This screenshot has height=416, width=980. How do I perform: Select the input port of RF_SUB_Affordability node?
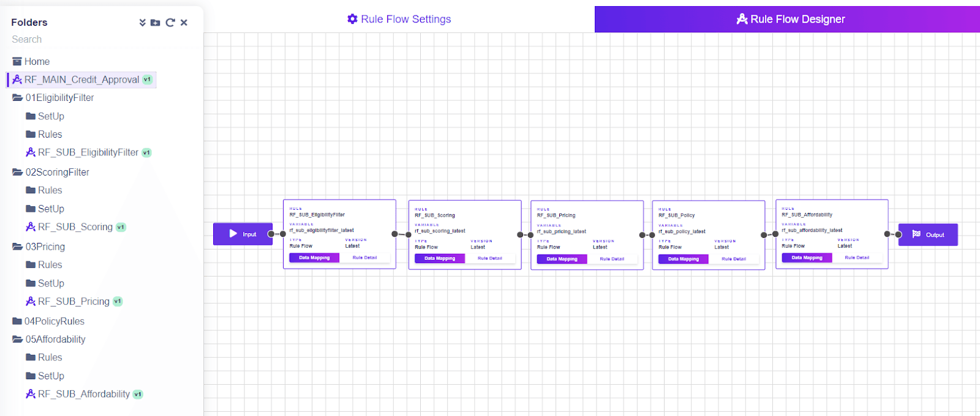(775, 234)
